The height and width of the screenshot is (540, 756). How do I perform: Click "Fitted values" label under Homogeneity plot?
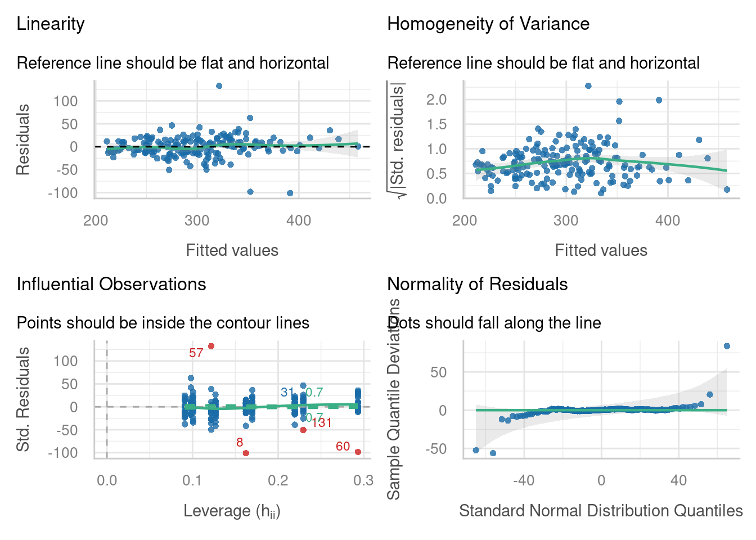[x=601, y=250]
